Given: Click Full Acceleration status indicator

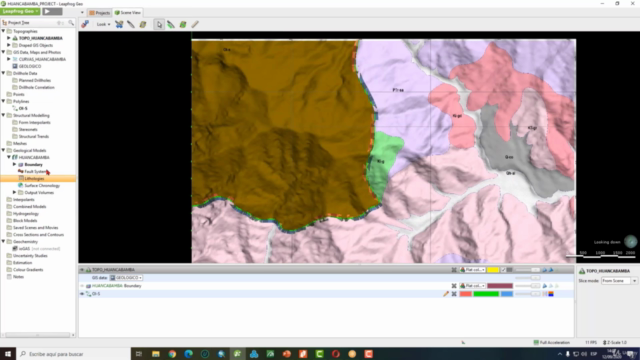Looking at the screenshot, I should pos(551,342).
